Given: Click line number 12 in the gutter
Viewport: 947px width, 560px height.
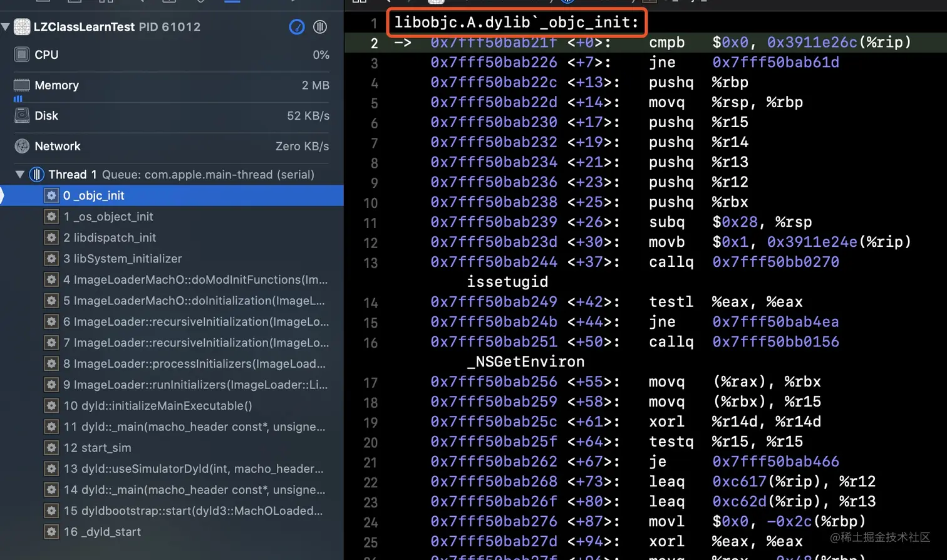Looking at the screenshot, I should click(x=371, y=243).
